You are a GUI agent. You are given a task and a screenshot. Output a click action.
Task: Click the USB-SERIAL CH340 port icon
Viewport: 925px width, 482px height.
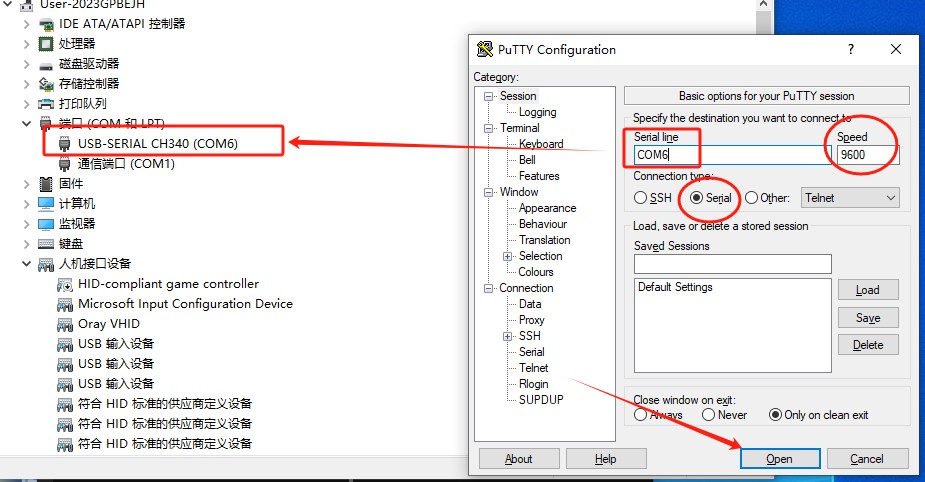(65, 144)
